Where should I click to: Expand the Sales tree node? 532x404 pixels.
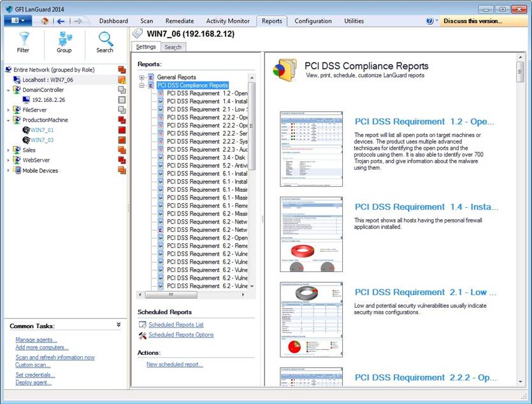pos(8,150)
